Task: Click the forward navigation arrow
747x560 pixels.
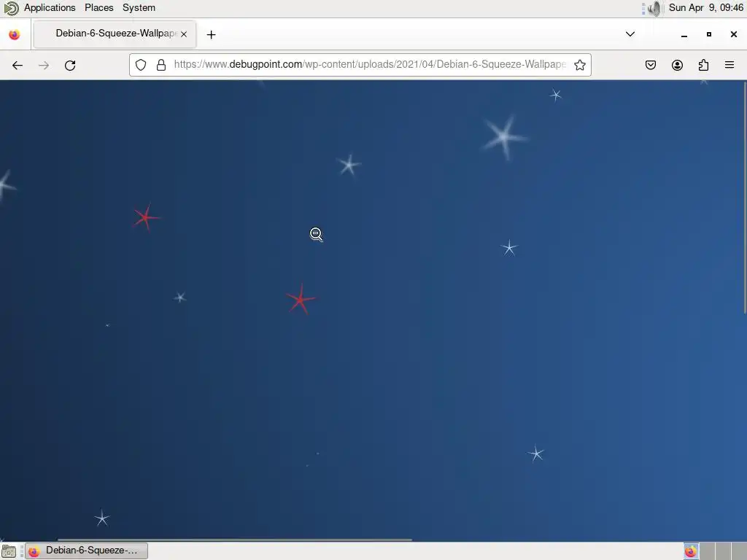Action: point(44,65)
